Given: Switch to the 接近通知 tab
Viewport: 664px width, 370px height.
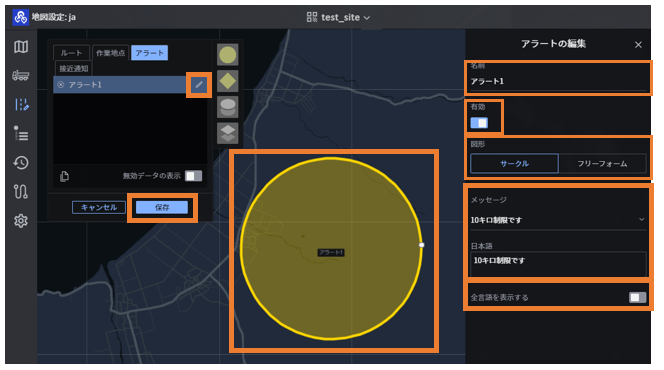Looking at the screenshot, I should [74, 69].
